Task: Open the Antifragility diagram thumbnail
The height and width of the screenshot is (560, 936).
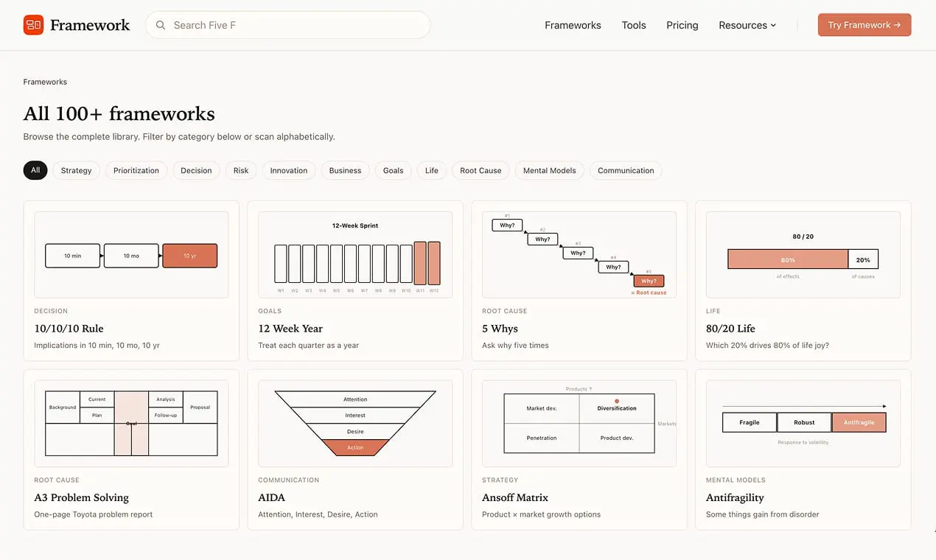Action: 803,424
